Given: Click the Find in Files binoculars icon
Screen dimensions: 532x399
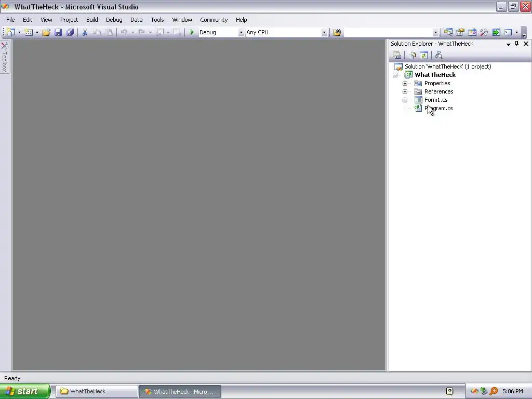Looking at the screenshot, I should pos(337,32).
